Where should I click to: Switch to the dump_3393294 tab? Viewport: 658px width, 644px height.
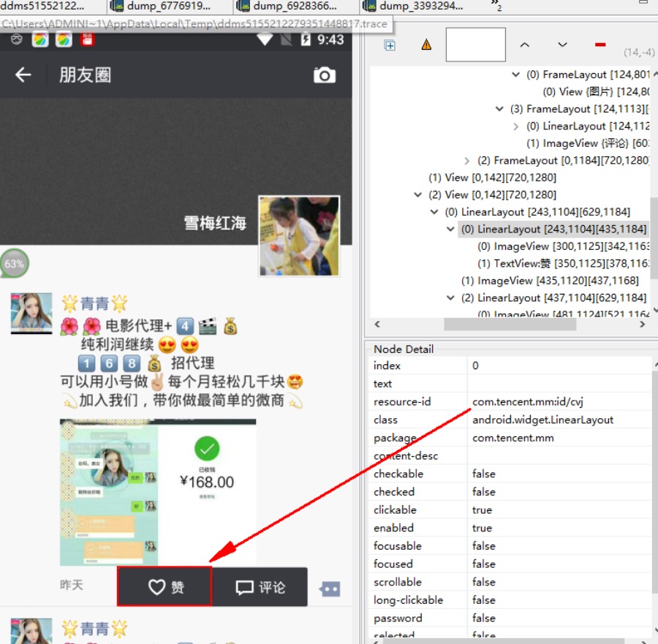point(422,6)
